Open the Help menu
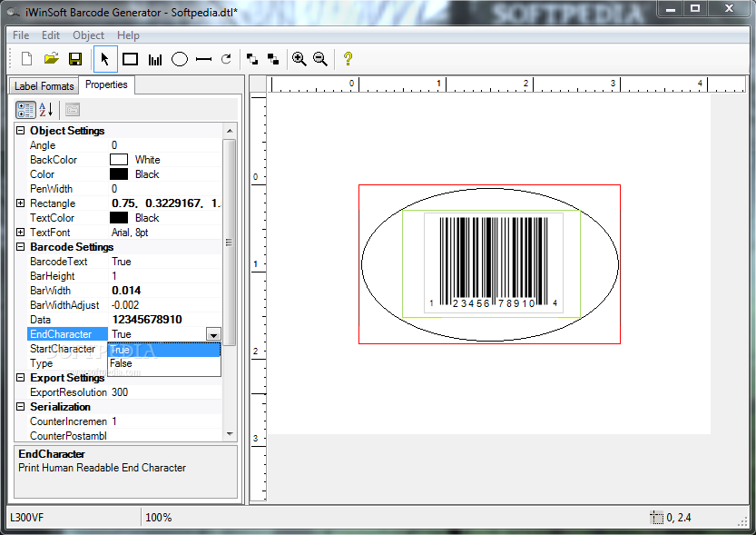 pyautogui.click(x=128, y=35)
